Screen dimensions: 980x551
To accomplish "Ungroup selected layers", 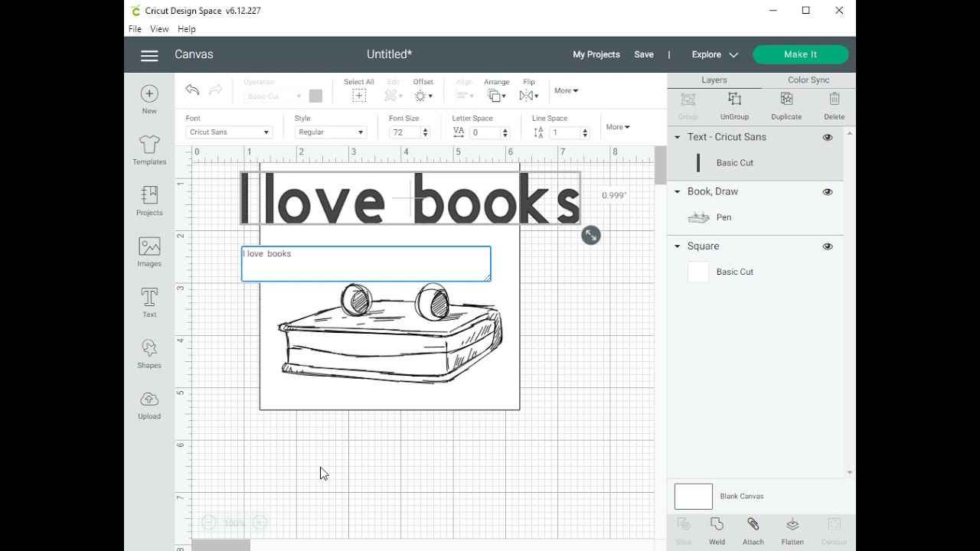I will (734, 106).
